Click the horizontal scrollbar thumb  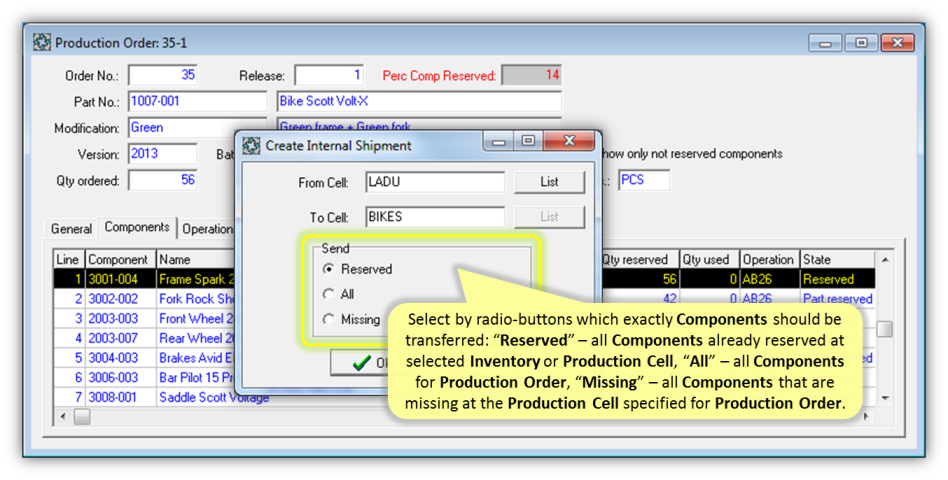pyautogui.click(x=82, y=417)
